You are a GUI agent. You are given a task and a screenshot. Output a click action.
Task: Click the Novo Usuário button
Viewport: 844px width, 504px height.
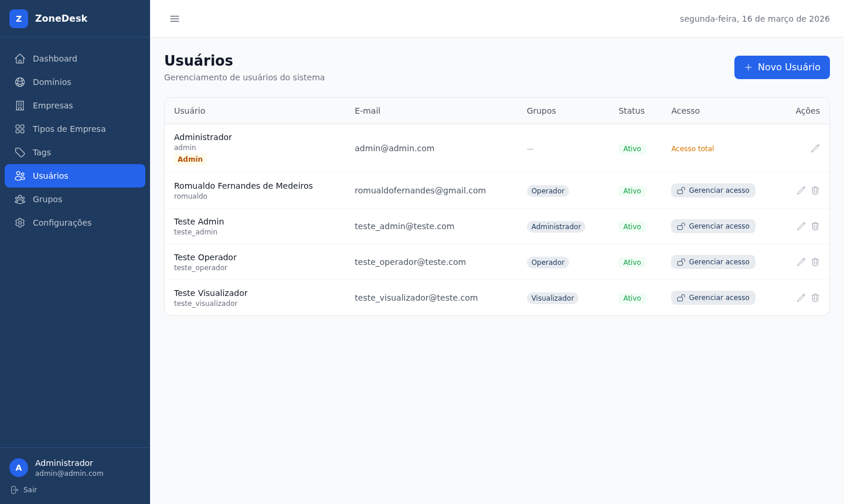[782, 67]
